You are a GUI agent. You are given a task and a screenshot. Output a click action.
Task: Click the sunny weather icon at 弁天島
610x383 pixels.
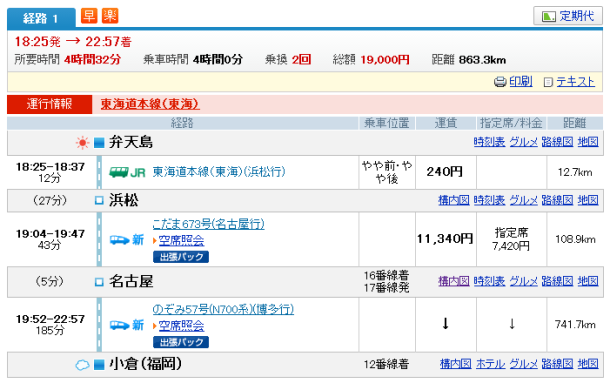click(82, 143)
